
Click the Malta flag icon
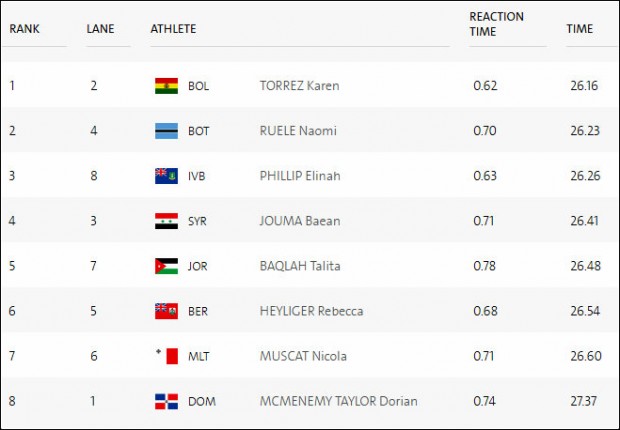166,356
